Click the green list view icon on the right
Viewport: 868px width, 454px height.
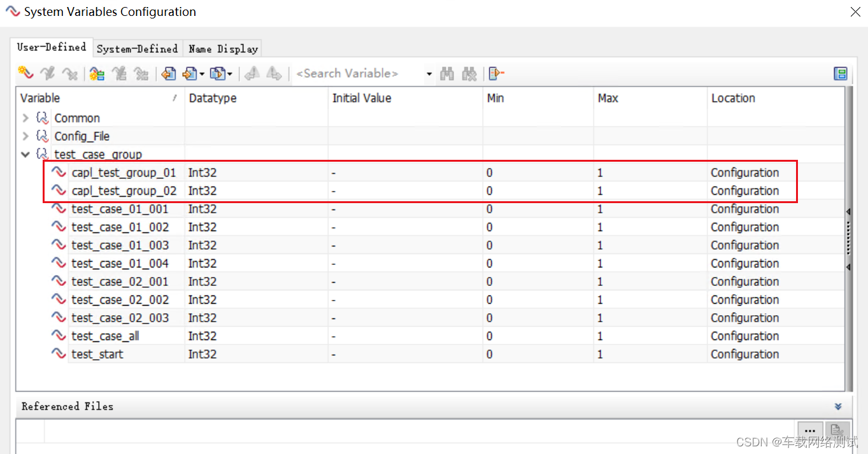[841, 73]
